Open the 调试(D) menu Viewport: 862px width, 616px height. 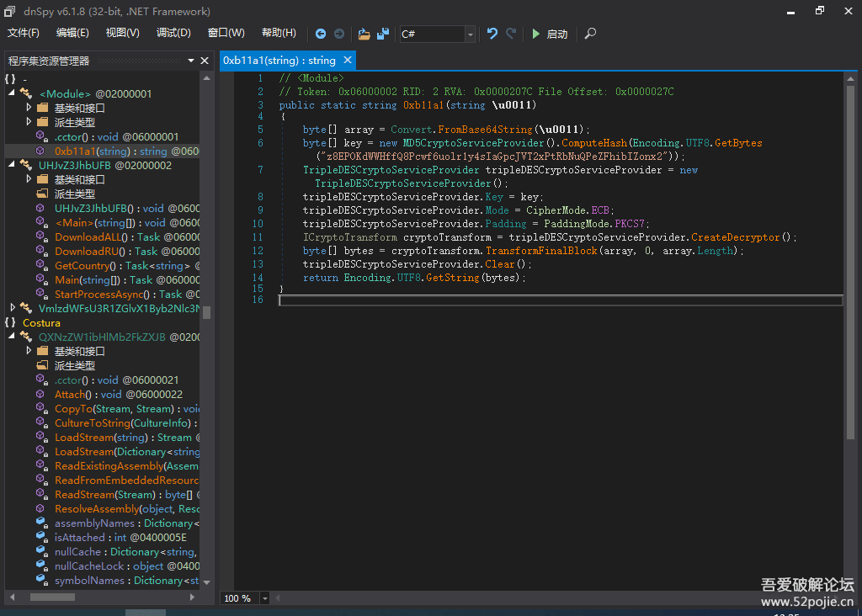(x=173, y=33)
